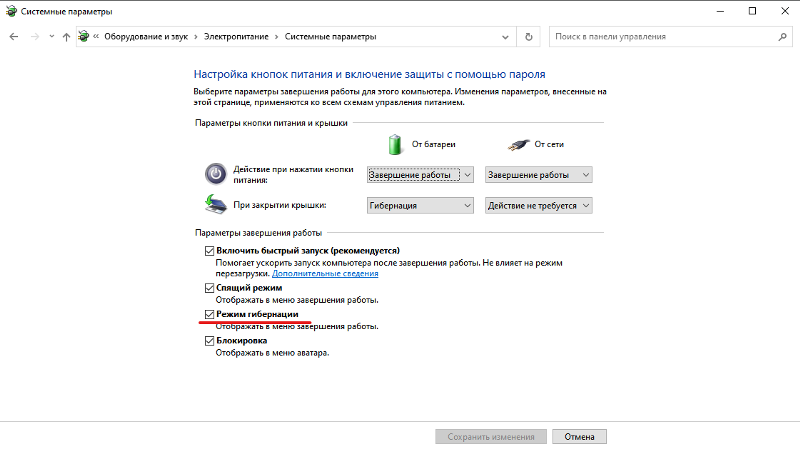Image resolution: width=800 pixels, height=451 pixels.
Task: Disable the Режим гибернации checkbox
Action: point(209,314)
